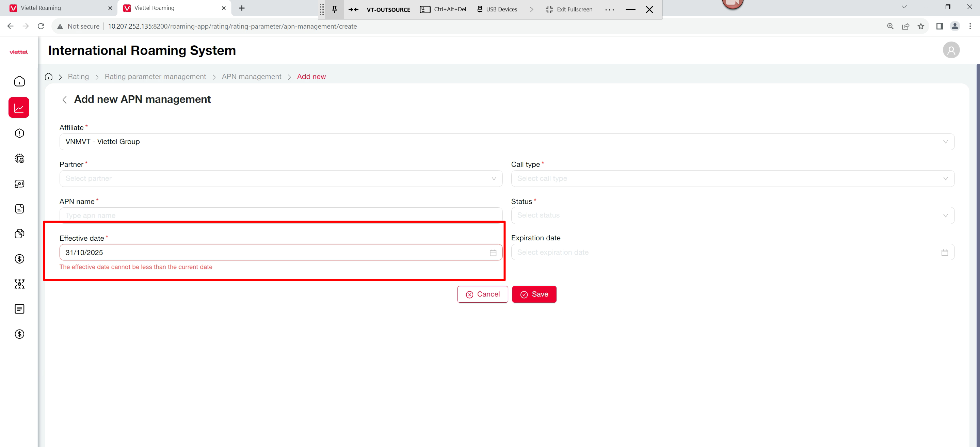Open the gear settings sidebar icon
The image size is (980, 447).
point(19,159)
